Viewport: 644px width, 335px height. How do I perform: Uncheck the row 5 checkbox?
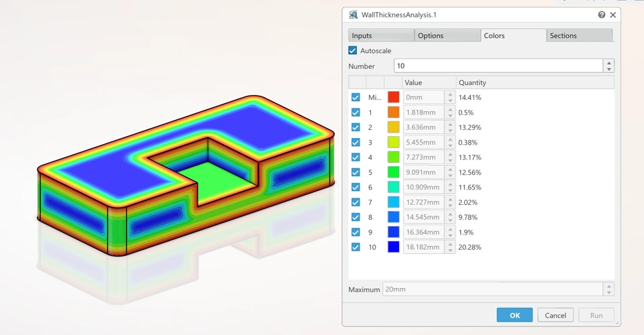click(x=356, y=172)
